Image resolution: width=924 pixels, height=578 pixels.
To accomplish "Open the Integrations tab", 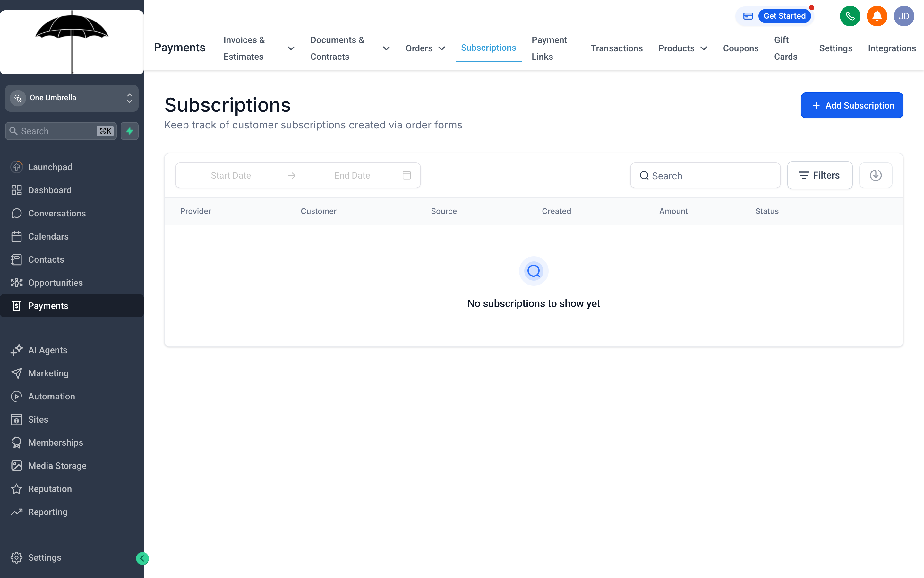I will pos(892,48).
